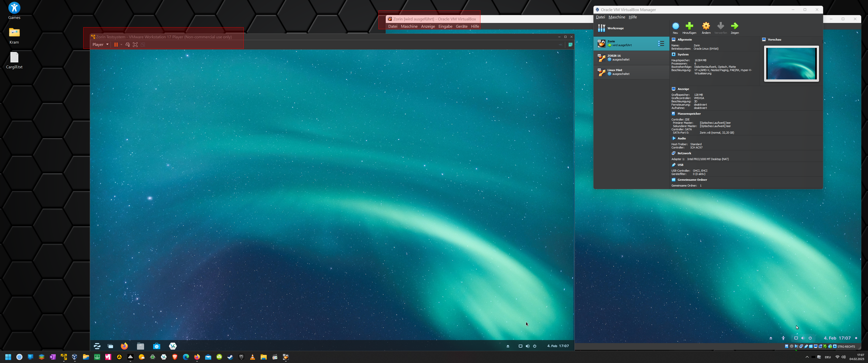
Task: Click the Zorin VM list-menu icon
Action: click(x=661, y=43)
